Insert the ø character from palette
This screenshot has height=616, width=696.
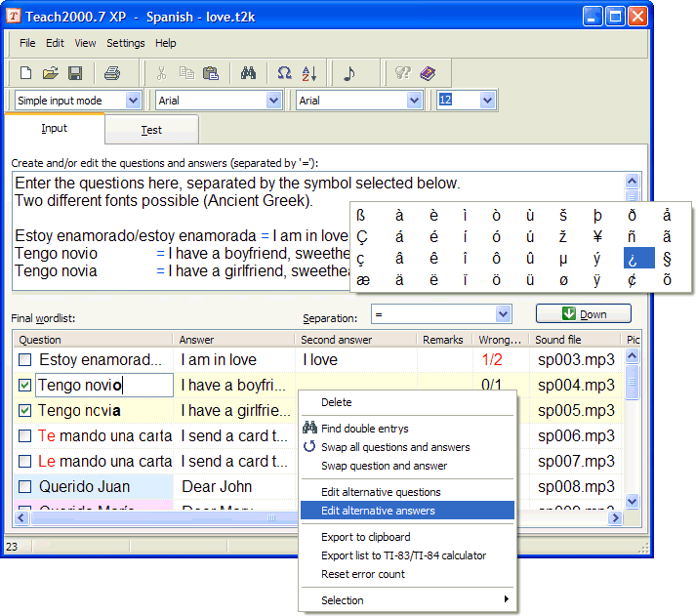coord(563,280)
